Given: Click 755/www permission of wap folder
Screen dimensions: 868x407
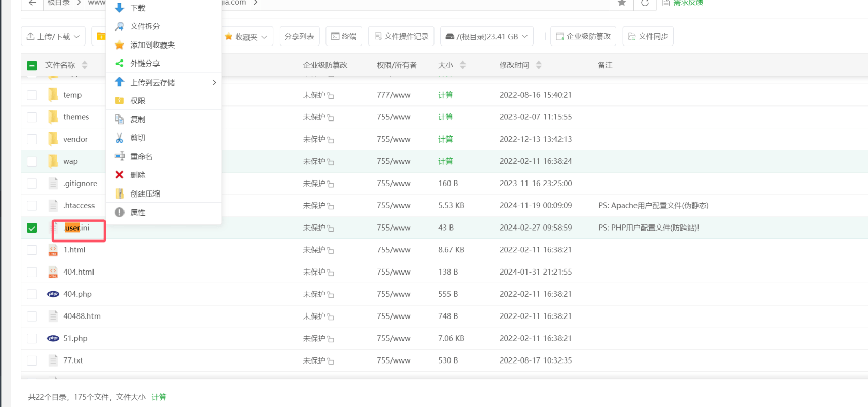Looking at the screenshot, I should pos(394,161).
